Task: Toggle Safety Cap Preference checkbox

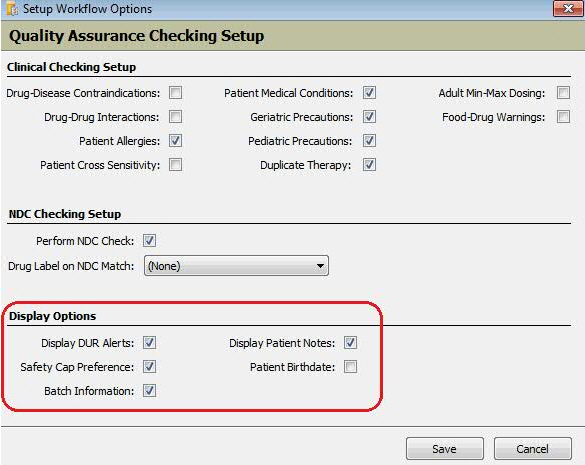Action: point(149,367)
